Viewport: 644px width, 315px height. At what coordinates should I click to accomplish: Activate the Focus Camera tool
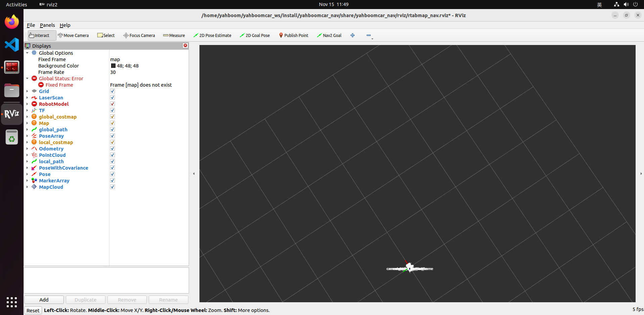pos(139,35)
